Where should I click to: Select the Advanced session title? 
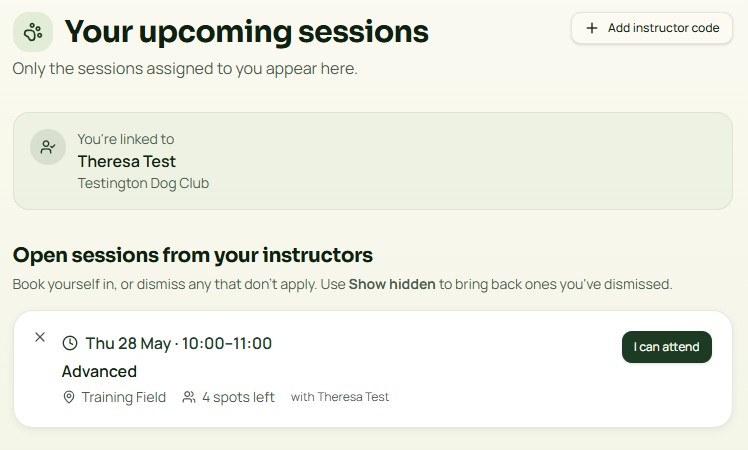click(99, 371)
